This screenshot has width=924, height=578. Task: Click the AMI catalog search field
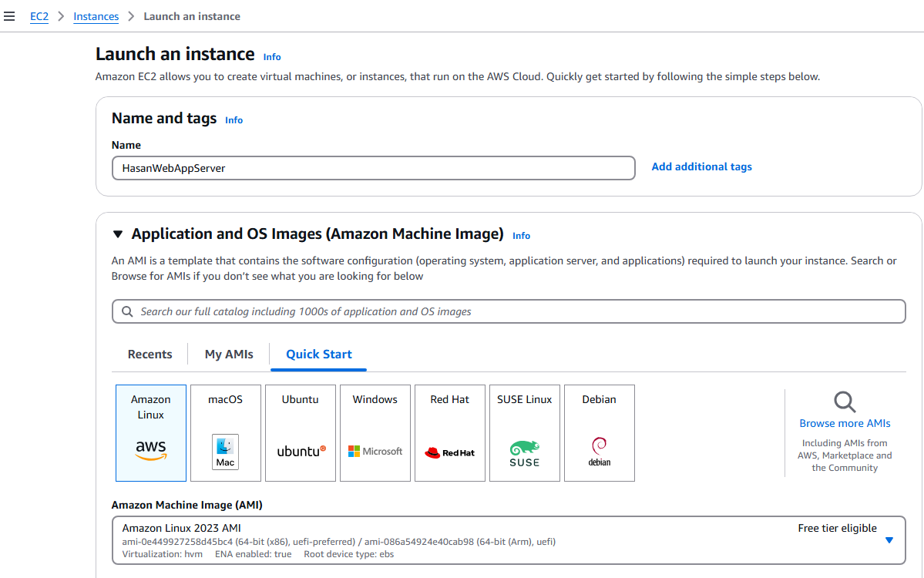[x=509, y=311]
